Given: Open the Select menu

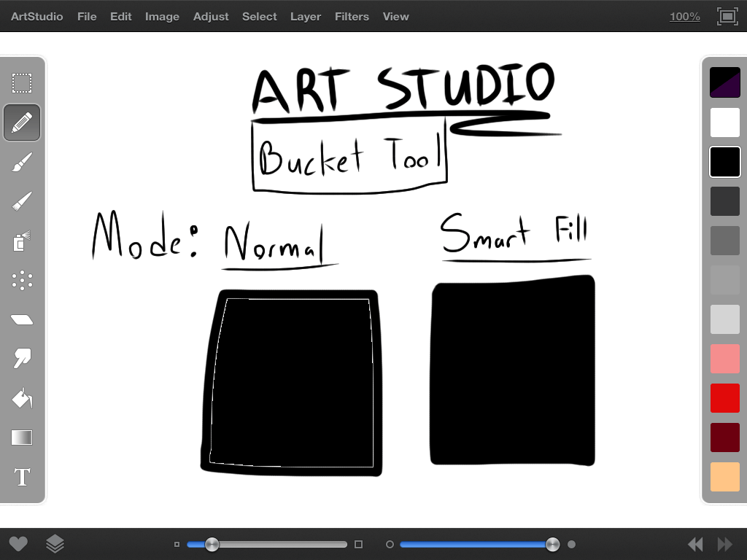Looking at the screenshot, I should coord(259,17).
